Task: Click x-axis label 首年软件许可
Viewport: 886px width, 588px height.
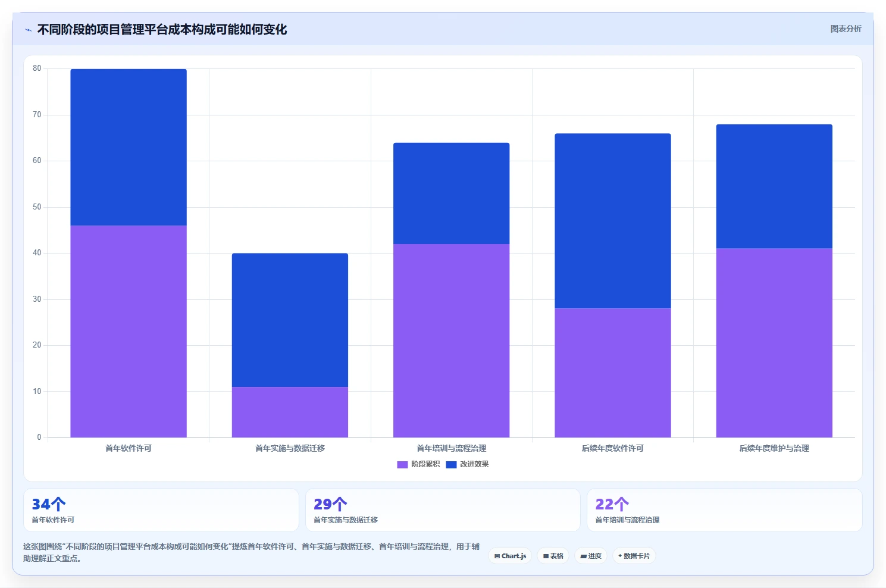Action: 129,448
